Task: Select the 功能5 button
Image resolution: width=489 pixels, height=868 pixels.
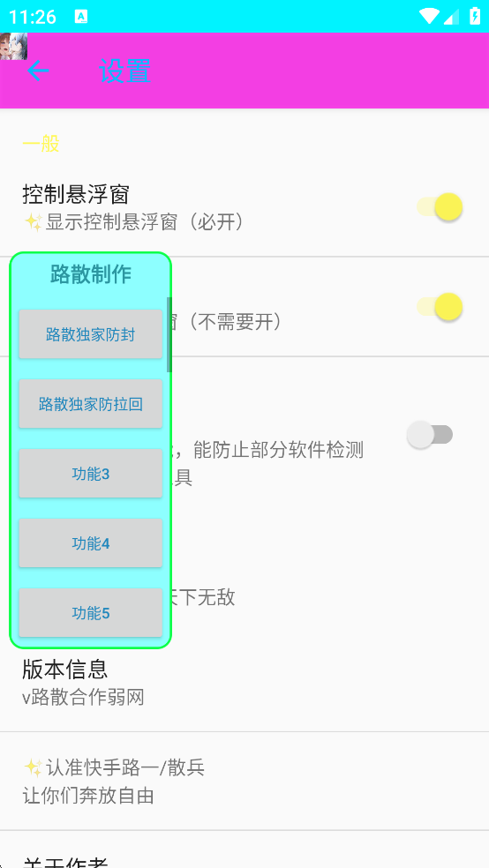Action: pyautogui.click(x=91, y=613)
